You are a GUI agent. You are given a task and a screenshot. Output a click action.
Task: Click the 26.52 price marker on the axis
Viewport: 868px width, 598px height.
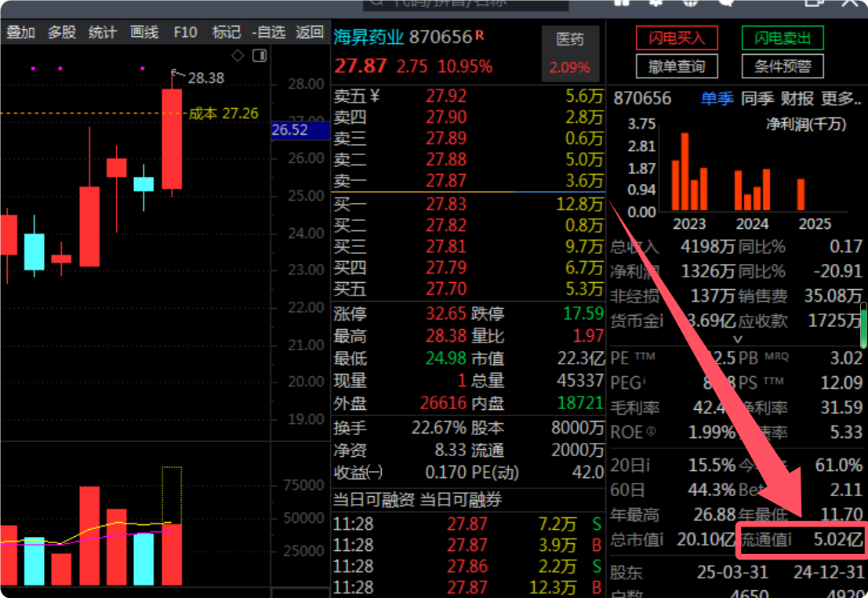[x=300, y=131]
